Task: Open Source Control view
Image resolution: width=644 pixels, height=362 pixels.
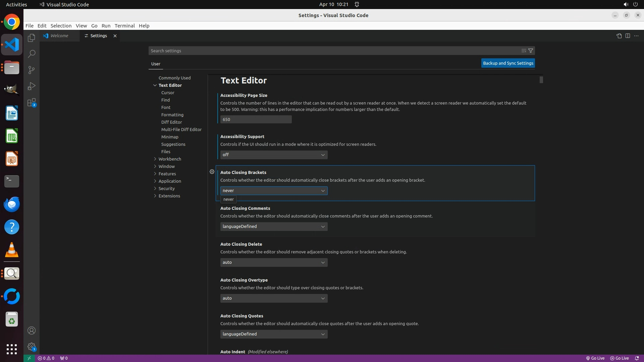Action: [31, 70]
